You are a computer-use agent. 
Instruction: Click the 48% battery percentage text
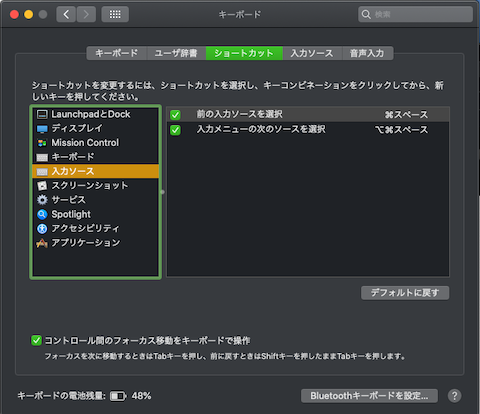(x=141, y=396)
